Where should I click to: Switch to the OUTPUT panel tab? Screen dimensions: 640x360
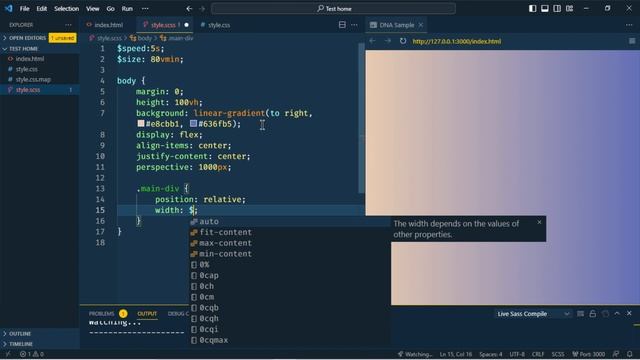tap(147, 313)
